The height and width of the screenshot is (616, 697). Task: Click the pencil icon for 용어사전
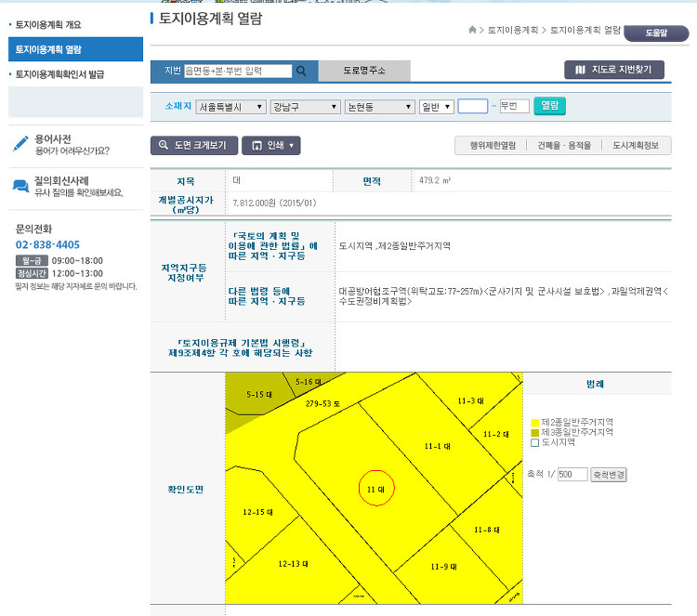pyautogui.click(x=20, y=143)
